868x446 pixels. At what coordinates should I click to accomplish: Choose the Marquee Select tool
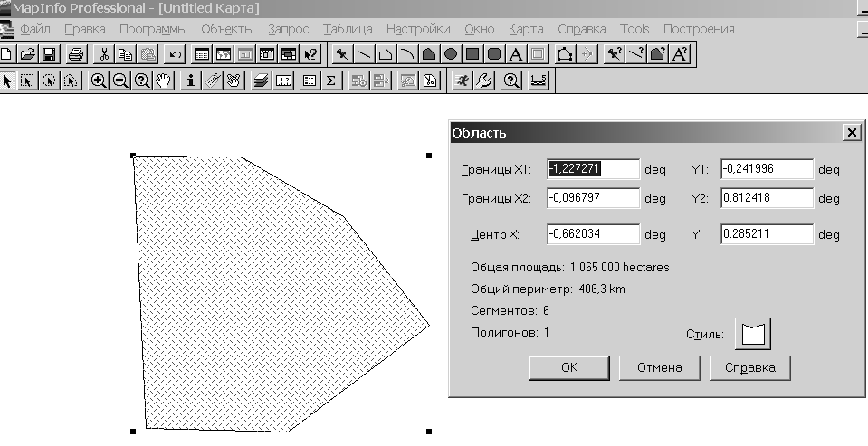coord(27,81)
